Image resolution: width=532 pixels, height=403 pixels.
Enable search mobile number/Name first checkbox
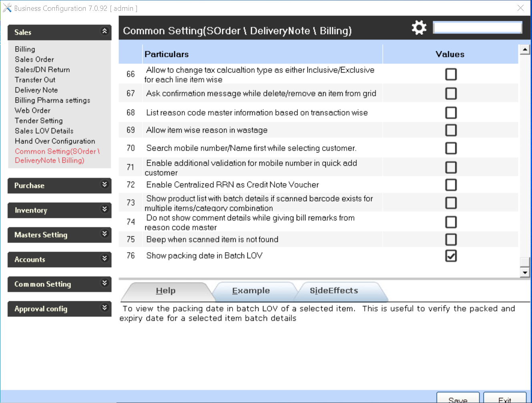pos(451,148)
